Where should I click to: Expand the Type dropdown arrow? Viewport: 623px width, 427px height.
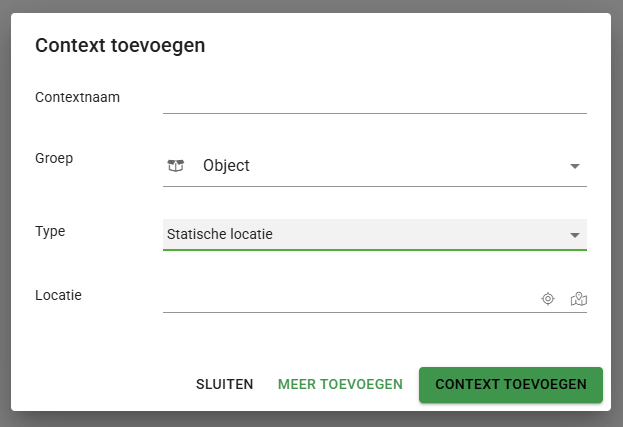pos(575,235)
